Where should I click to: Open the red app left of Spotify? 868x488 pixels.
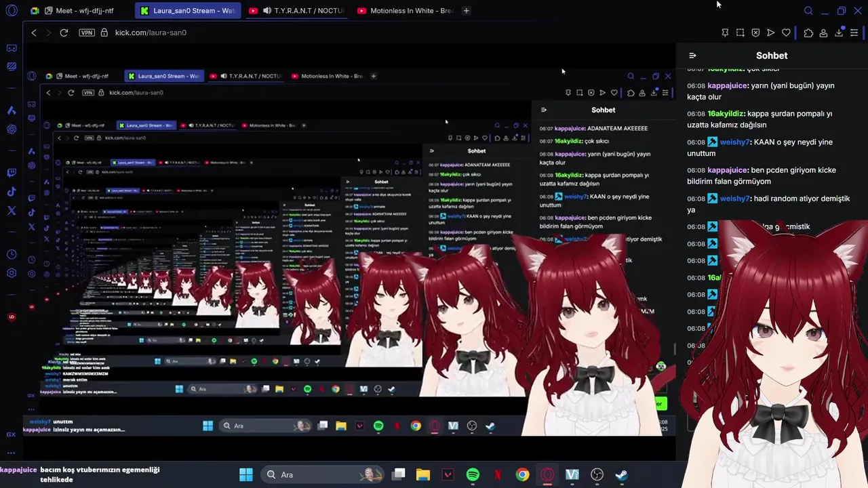[x=448, y=474]
